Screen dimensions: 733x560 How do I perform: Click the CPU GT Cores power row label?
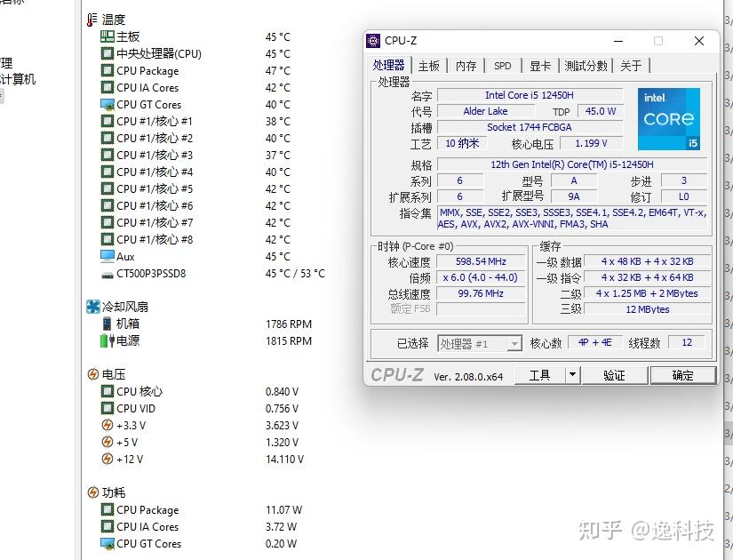(148, 544)
